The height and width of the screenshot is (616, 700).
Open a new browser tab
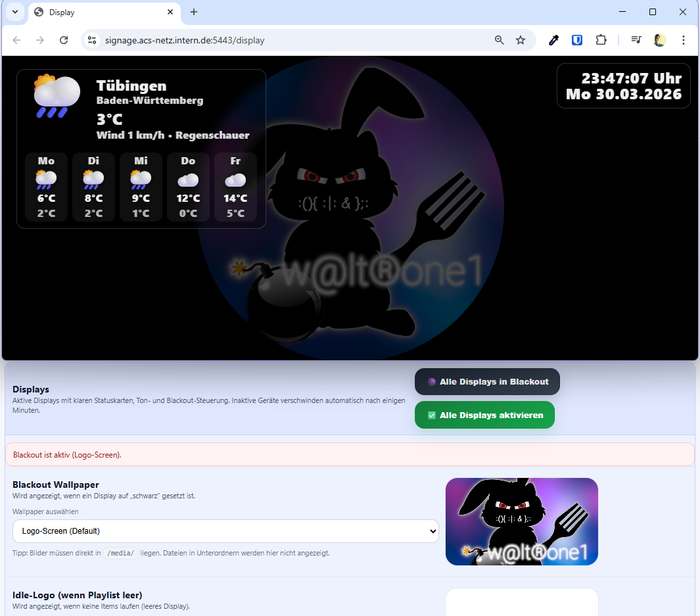click(194, 12)
